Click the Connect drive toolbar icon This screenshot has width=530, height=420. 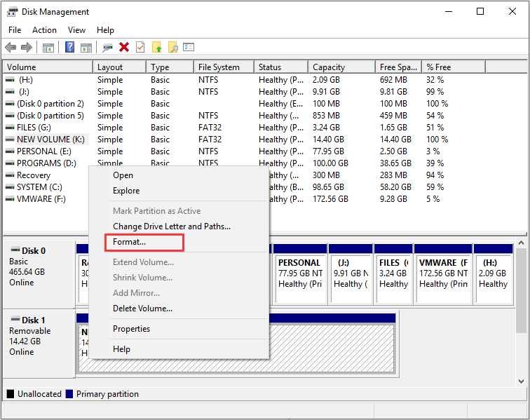pyautogui.click(x=107, y=47)
